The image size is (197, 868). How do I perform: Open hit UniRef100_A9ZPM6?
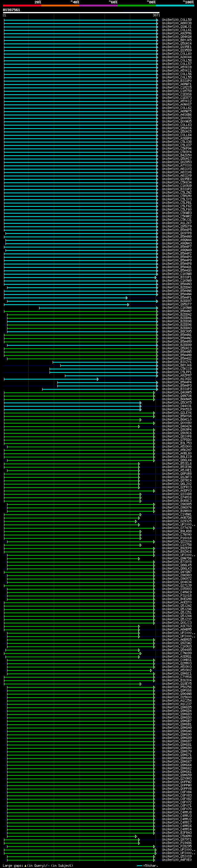tap(177, 33)
